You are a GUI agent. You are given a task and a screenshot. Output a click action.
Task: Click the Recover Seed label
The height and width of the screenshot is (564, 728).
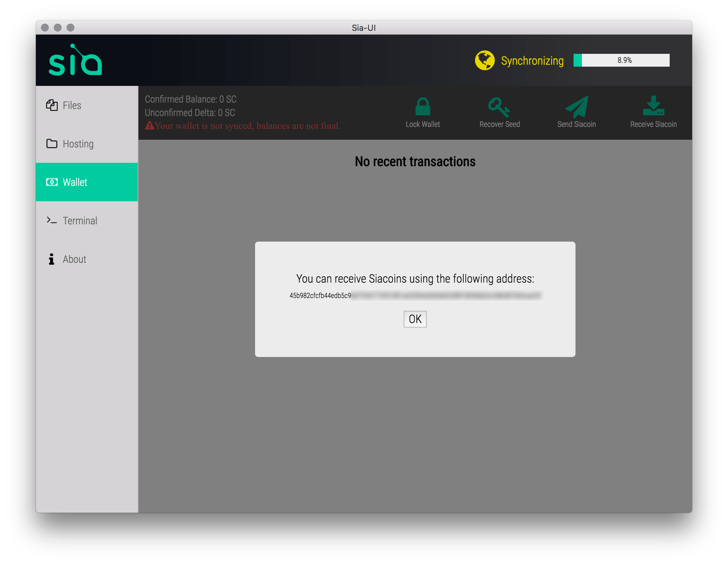(x=499, y=124)
